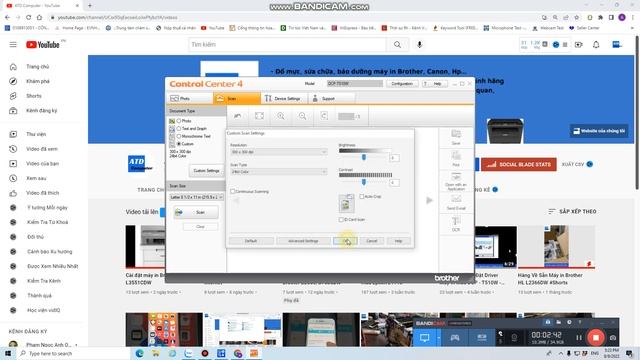Click the Brightness value field
The height and width of the screenshot is (360, 640).
394,158
